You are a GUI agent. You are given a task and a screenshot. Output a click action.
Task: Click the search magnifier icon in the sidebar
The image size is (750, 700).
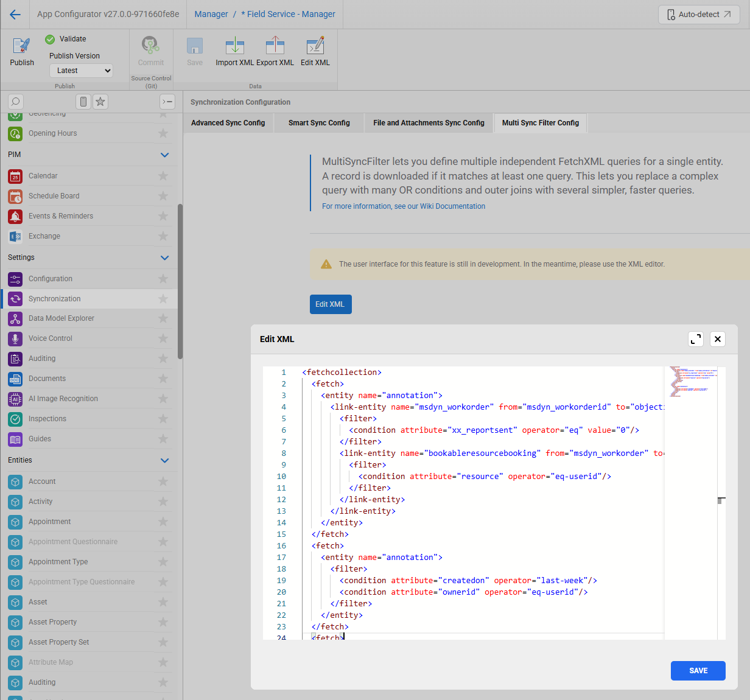point(16,102)
